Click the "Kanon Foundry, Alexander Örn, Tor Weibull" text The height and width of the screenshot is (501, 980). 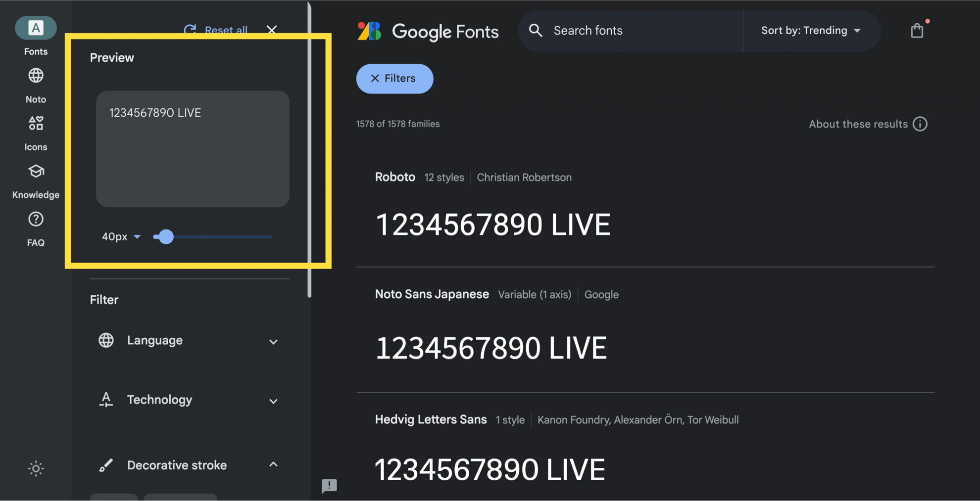pyautogui.click(x=638, y=419)
